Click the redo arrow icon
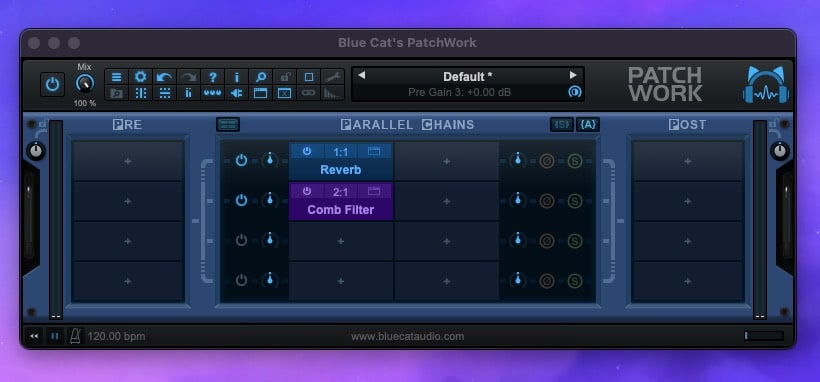The width and height of the screenshot is (820, 382). tap(188, 77)
